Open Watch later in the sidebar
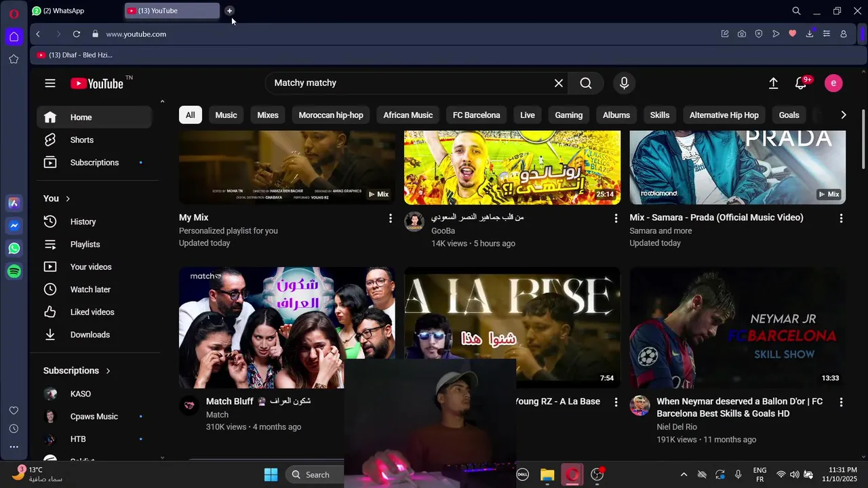Viewport: 868px width, 488px height. click(x=94, y=289)
